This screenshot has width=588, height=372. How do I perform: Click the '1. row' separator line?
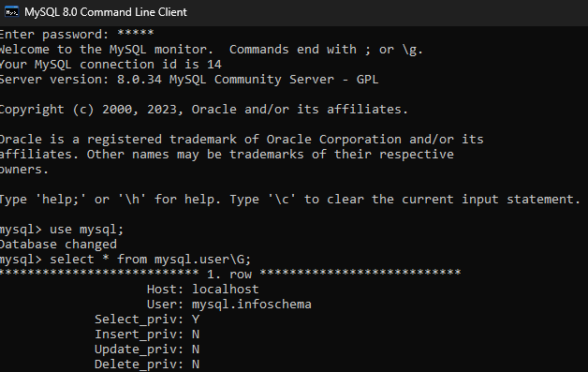pyautogui.click(x=230, y=274)
